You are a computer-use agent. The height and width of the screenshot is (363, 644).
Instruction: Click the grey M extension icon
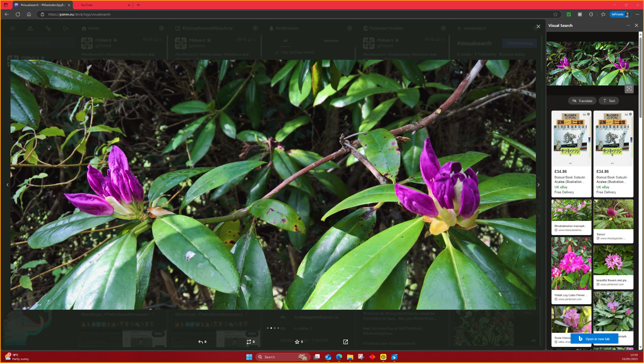pos(580,14)
